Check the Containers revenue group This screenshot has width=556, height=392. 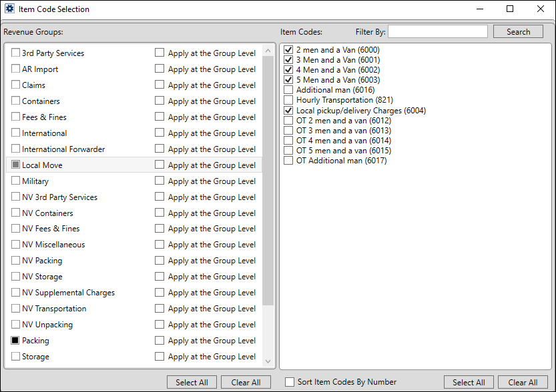pyautogui.click(x=15, y=101)
